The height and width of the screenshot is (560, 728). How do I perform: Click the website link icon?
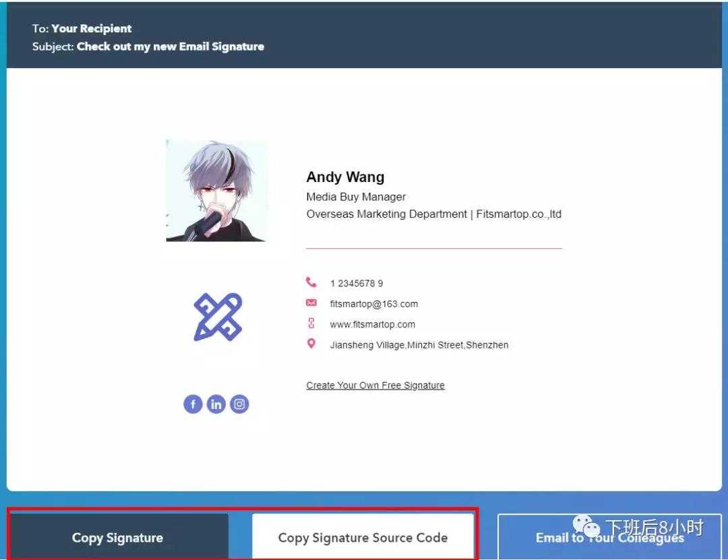[311, 323]
